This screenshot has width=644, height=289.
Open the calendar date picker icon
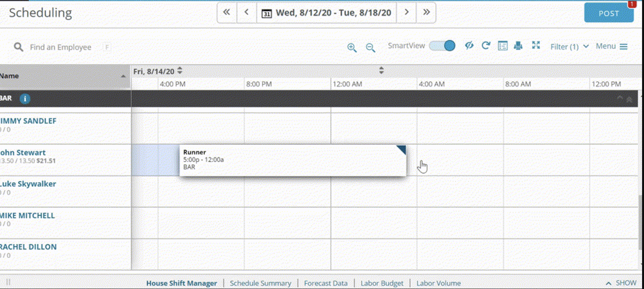(x=266, y=14)
